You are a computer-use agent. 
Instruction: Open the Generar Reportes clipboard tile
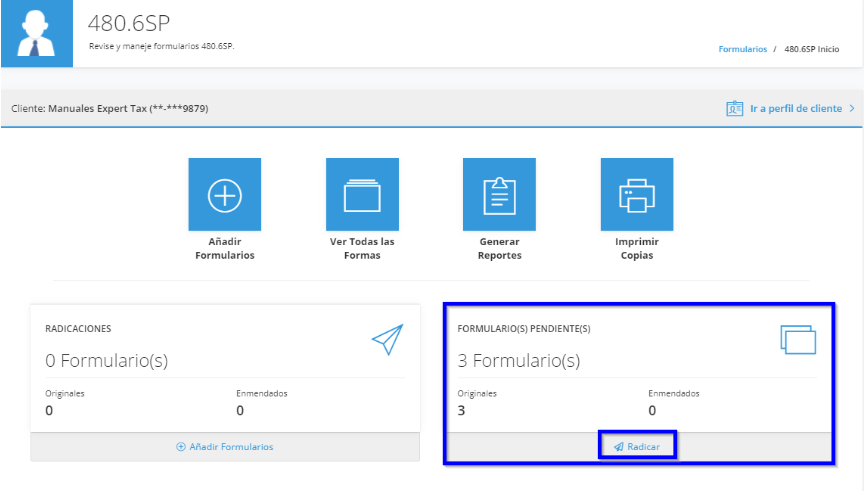point(499,194)
